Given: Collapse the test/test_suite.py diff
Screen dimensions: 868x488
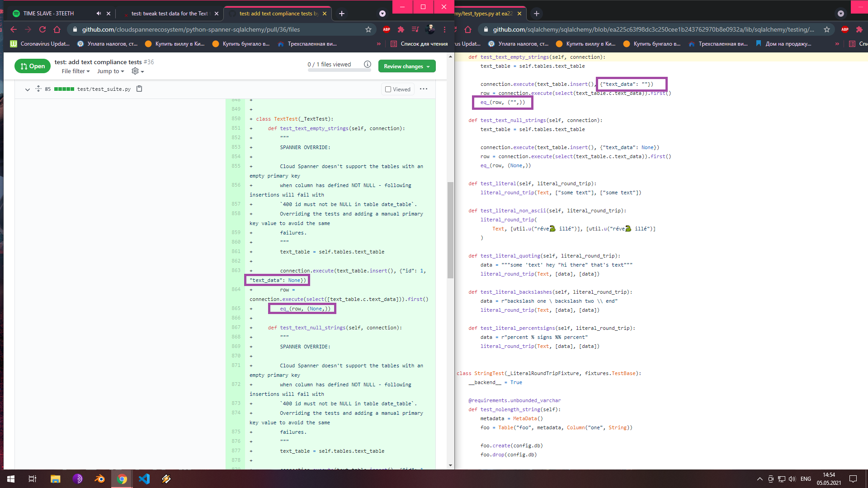Looking at the screenshot, I should tap(28, 89).
